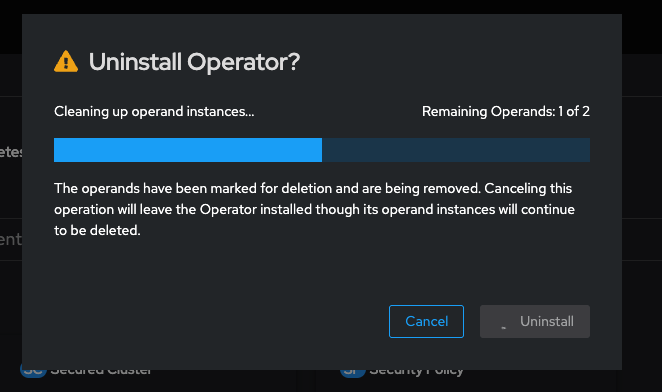Click the cut-off "ent" text at the left edge

pyautogui.click(x=11, y=240)
